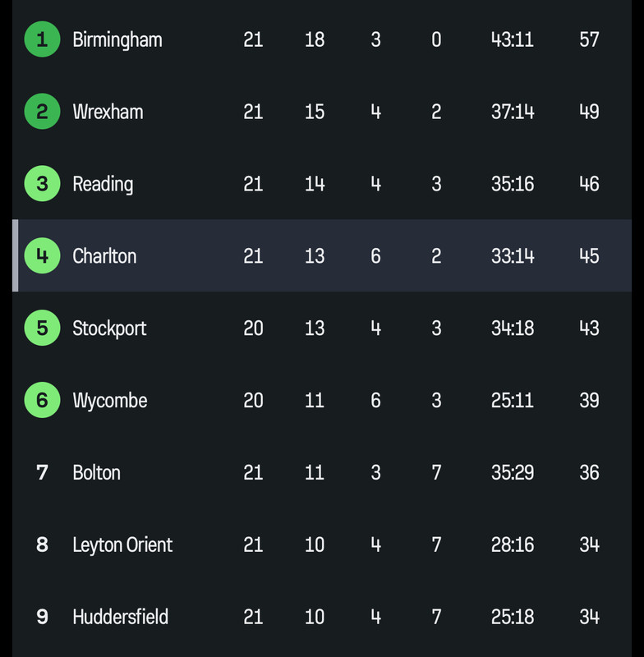Click Birmingham's 57 points value
The height and width of the screenshot is (657, 644).
(x=589, y=39)
